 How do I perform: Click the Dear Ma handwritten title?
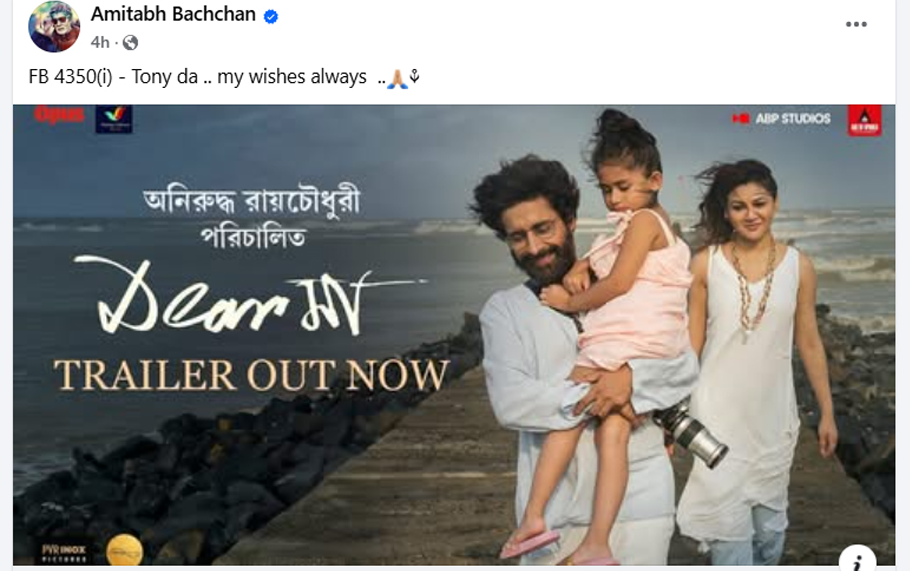click(250, 294)
